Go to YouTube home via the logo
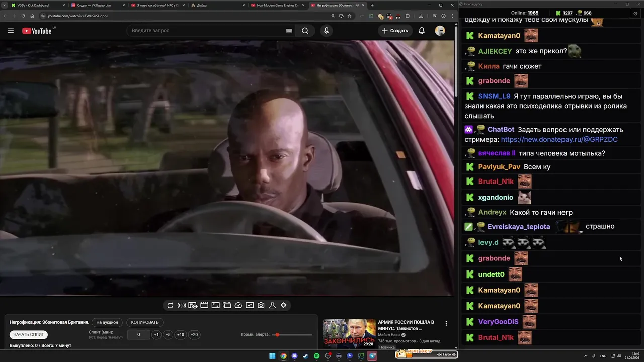644x362 pixels. click(x=37, y=31)
